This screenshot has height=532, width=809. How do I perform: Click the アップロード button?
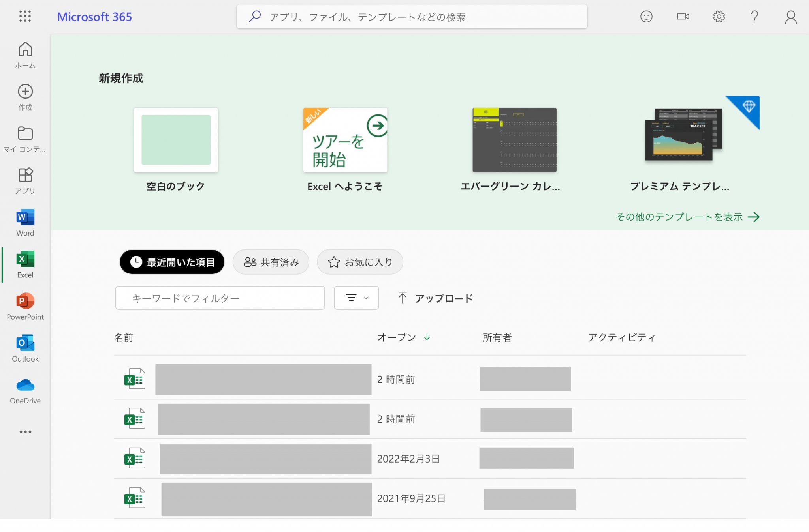pyautogui.click(x=435, y=298)
